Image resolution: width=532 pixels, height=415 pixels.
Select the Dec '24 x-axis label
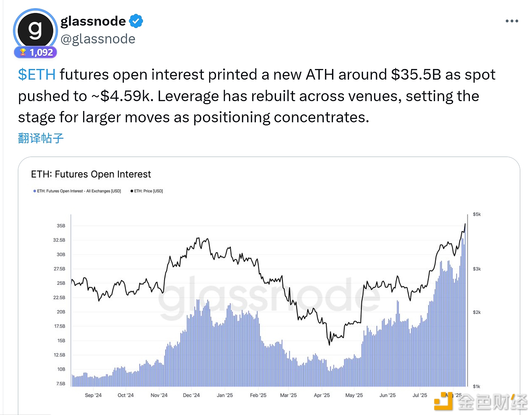[191, 395]
